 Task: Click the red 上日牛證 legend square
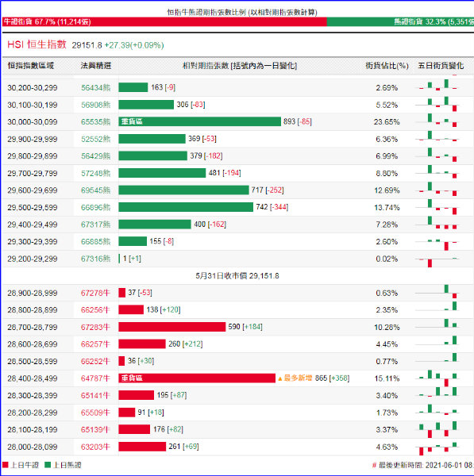click(x=6, y=465)
